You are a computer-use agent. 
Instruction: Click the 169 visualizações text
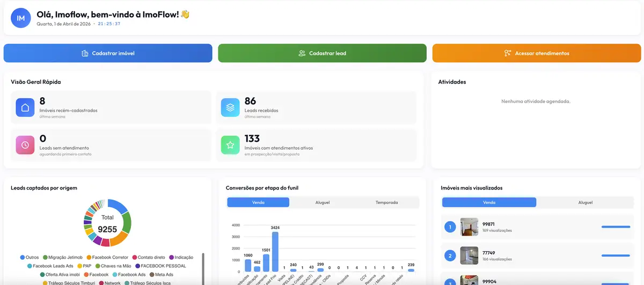pyautogui.click(x=497, y=230)
